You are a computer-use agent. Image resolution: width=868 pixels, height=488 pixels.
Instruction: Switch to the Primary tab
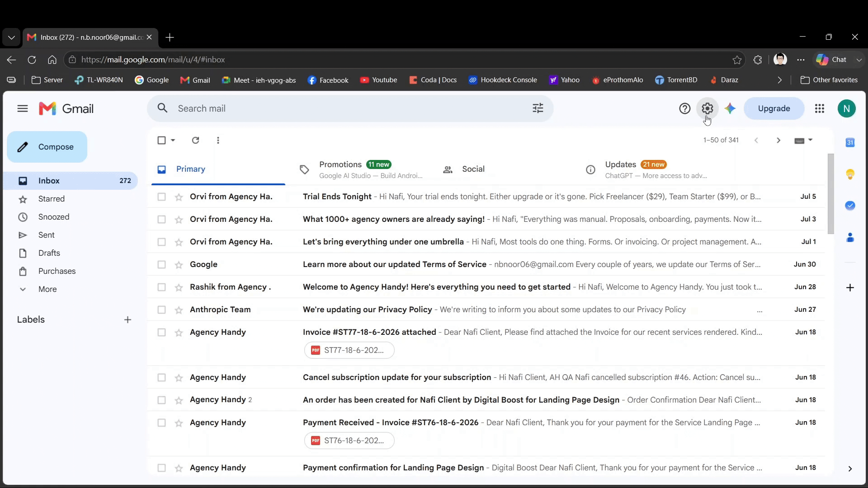218,169
